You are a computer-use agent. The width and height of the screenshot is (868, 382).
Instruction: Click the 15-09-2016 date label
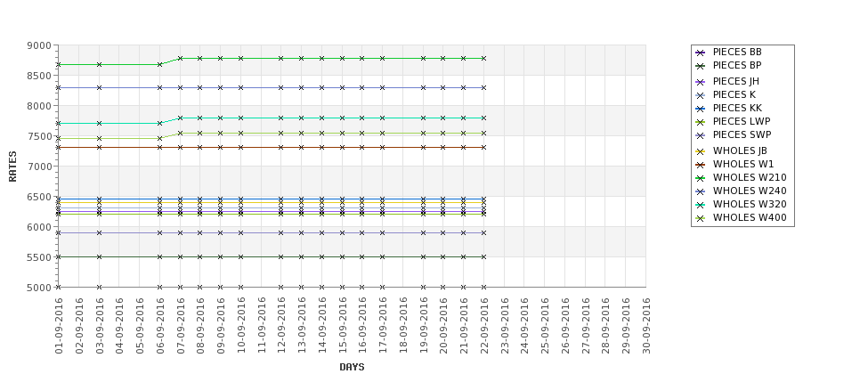pyautogui.click(x=342, y=326)
